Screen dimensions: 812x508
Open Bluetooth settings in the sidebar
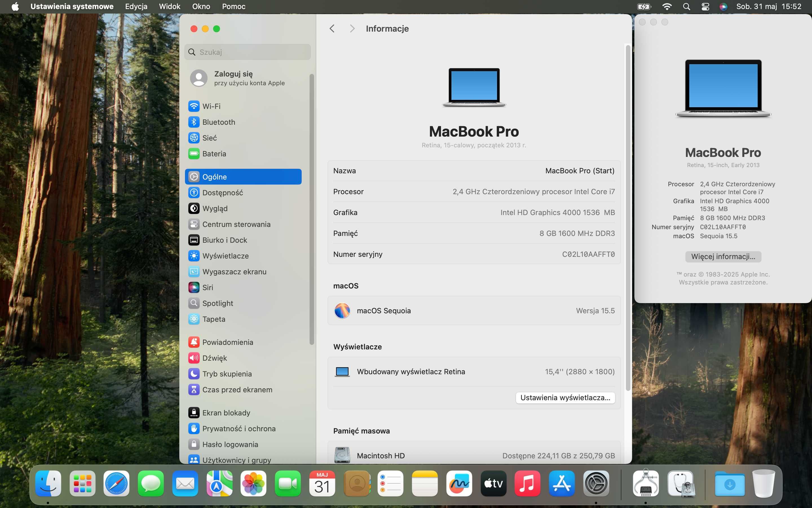pyautogui.click(x=243, y=122)
